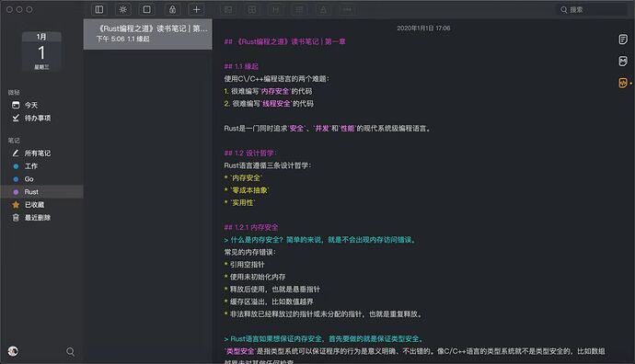Click the square focus-mode icon in the toolbar
635x364 pixels.
[x=147, y=9]
